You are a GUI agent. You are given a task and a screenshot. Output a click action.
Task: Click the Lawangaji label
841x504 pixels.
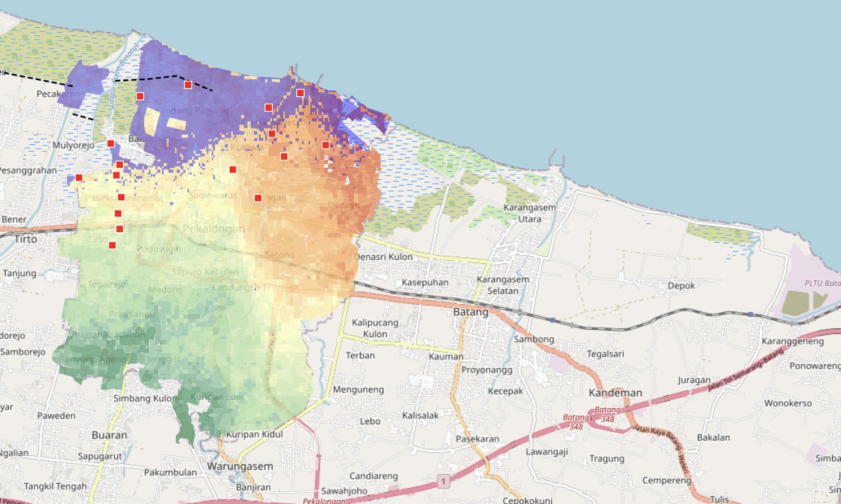[547, 452]
